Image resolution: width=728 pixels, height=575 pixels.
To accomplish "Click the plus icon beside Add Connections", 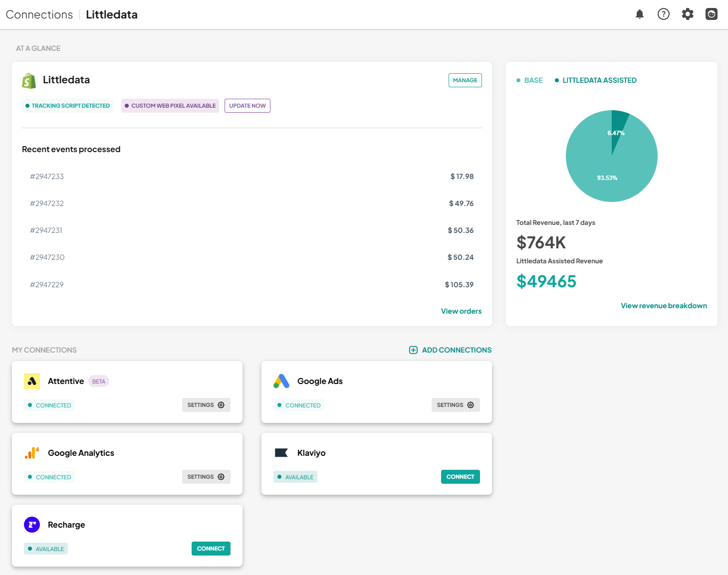I will 413,350.
